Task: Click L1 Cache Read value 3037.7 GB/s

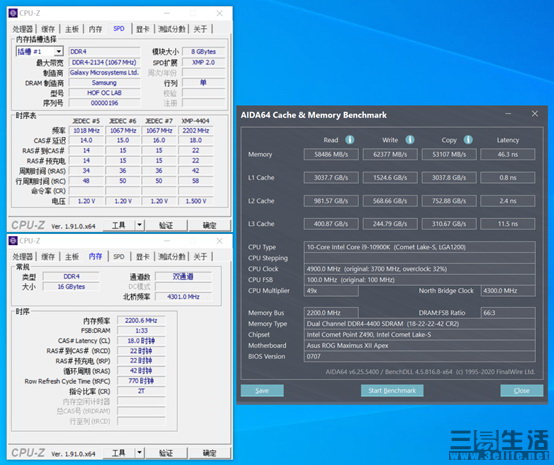Action: 331,177
